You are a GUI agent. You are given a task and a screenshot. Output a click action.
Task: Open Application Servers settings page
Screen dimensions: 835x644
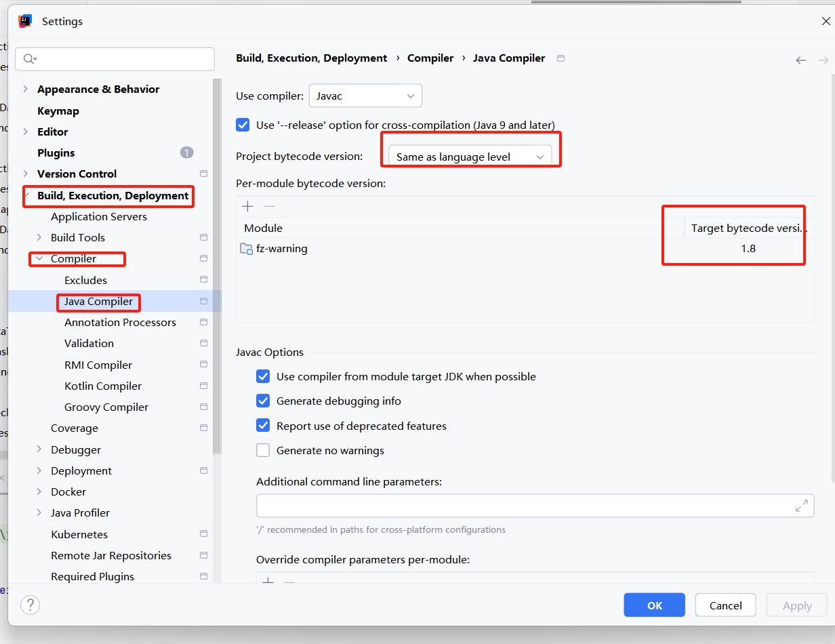click(x=99, y=216)
